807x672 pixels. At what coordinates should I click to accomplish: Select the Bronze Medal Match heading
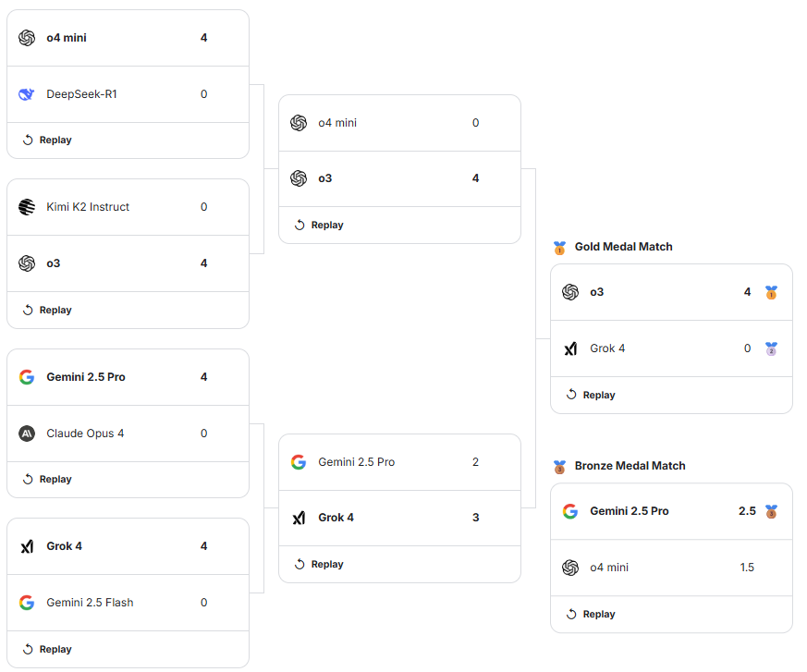(x=630, y=466)
